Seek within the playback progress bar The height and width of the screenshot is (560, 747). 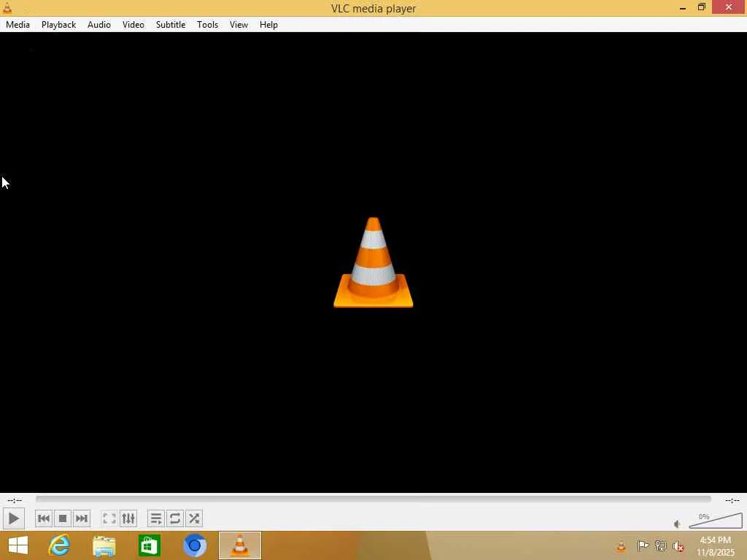tap(373, 499)
